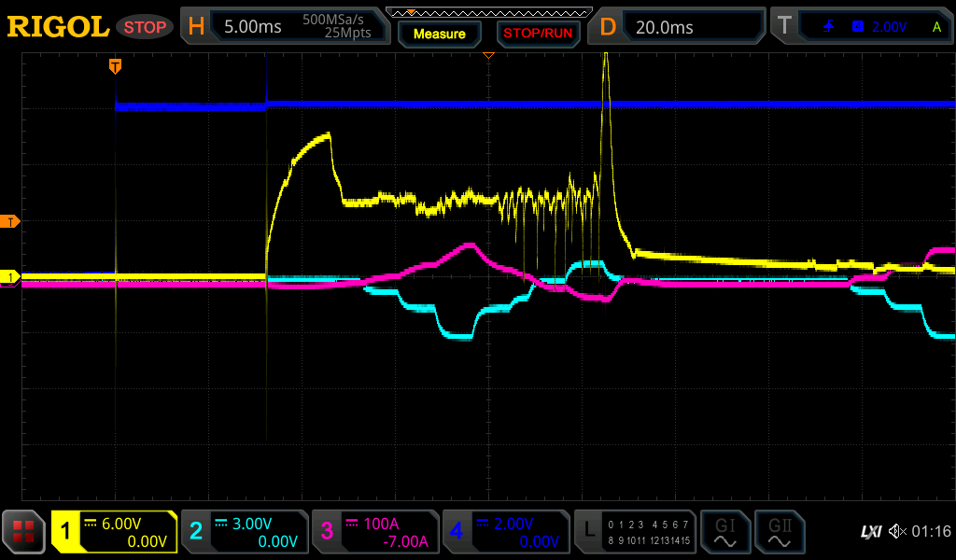Click the GII waveform generator icon
Viewport: 956px width, 560px height.
(780, 532)
